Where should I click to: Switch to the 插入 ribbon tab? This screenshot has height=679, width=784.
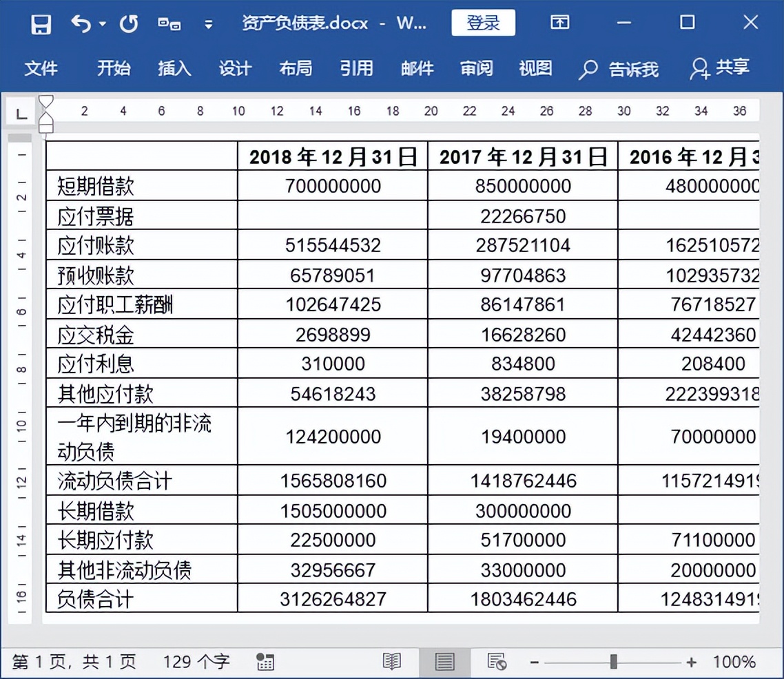(173, 68)
